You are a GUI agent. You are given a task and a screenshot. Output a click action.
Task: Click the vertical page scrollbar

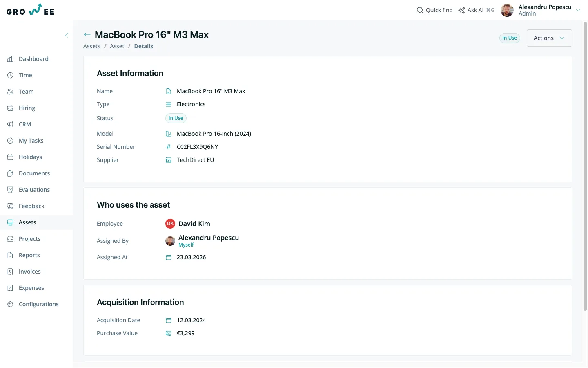point(585,166)
